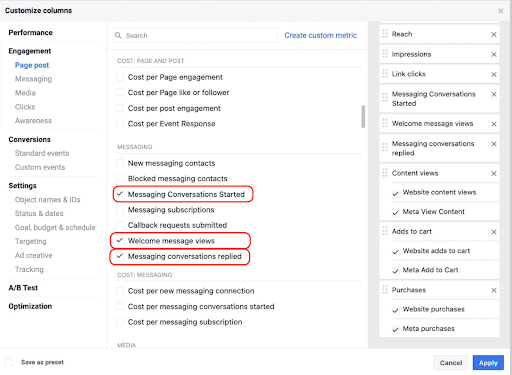Open the Conversions category
Image resolution: width=512 pixels, height=375 pixels.
click(x=30, y=139)
